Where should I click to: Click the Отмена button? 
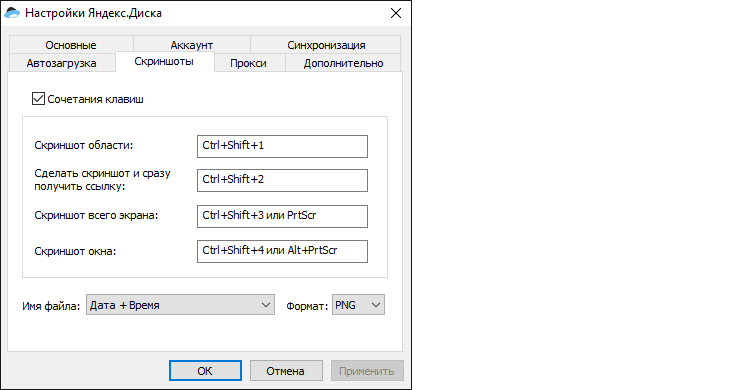tap(286, 371)
